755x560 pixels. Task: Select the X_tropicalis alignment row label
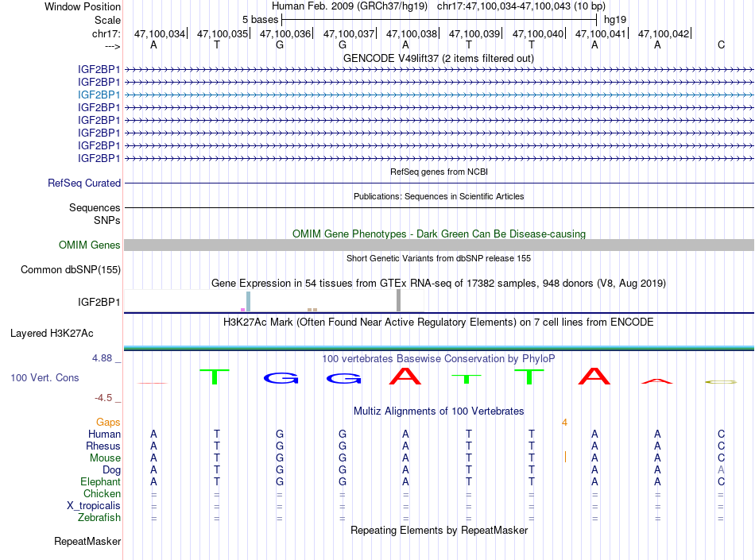click(94, 506)
